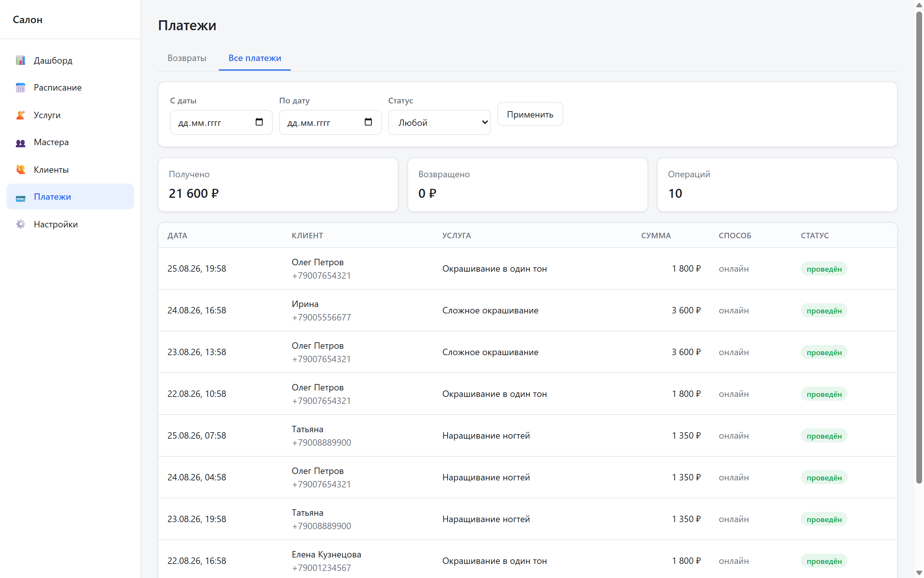Select the Все платежи tab
Image resolution: width=924 pixels, height=578 pixels.
tap(255, 58)
